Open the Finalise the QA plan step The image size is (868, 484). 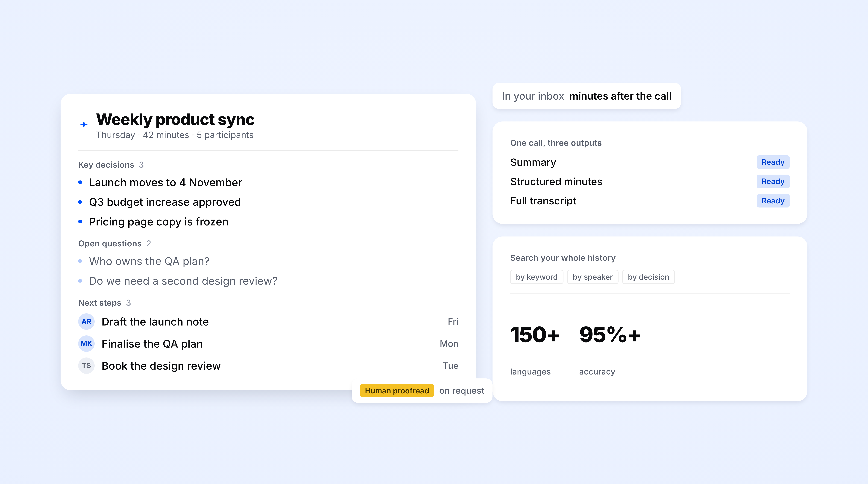pyautogui.click(x=268, y=344)
